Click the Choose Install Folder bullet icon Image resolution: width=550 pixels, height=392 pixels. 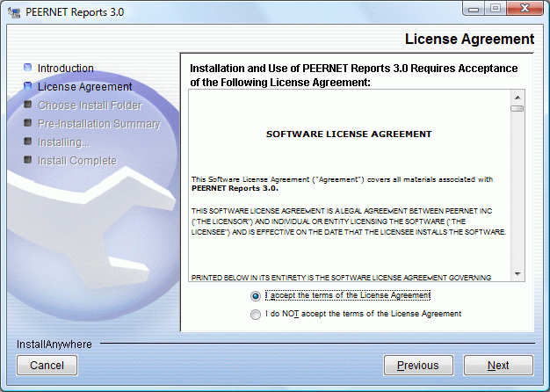pyautogui.click(x=28, y=105)
